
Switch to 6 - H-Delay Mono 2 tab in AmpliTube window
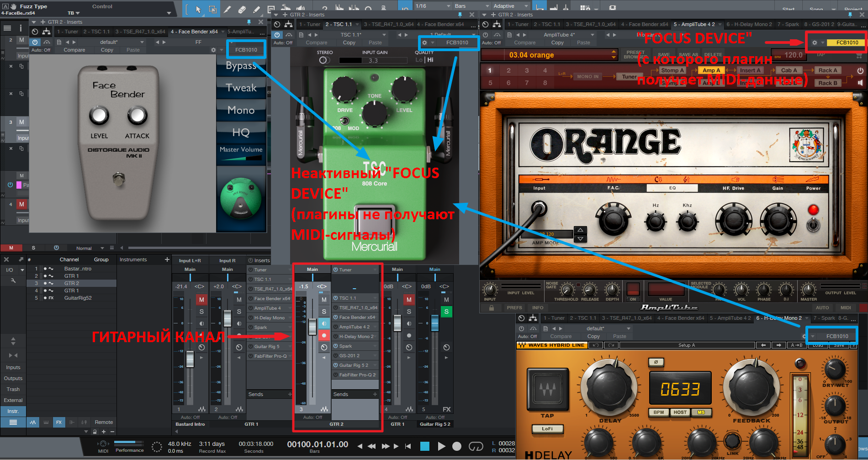point(749,24)
